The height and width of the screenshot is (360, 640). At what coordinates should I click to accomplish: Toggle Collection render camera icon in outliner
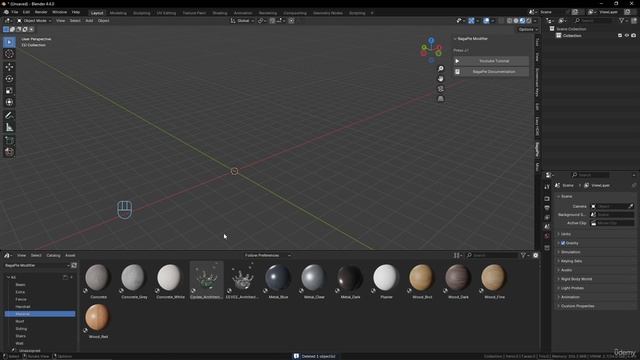(x=633, y=36)
